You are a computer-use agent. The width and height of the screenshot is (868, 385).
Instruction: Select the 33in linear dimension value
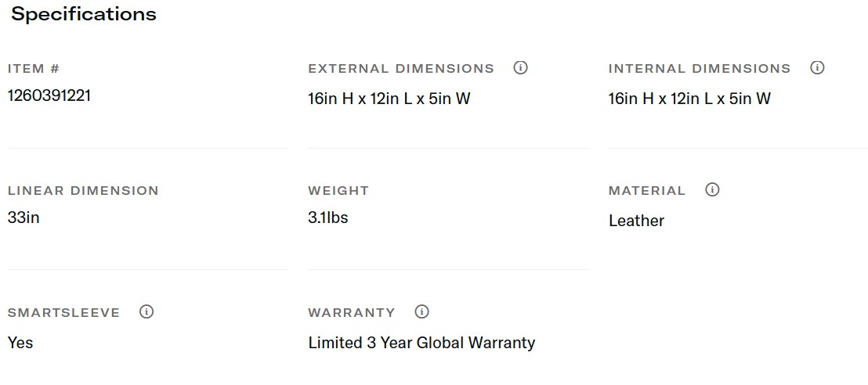24,218
